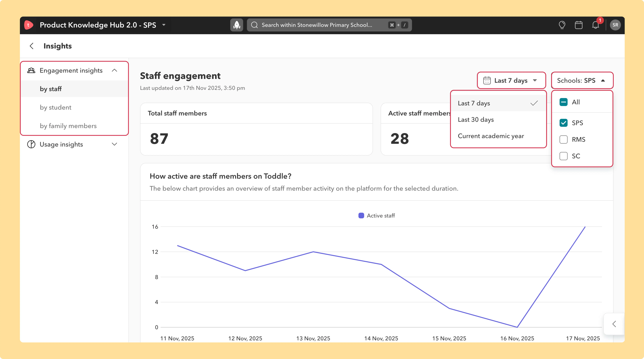
Task: Open the lightbulb tips icon
Action: 562,25
